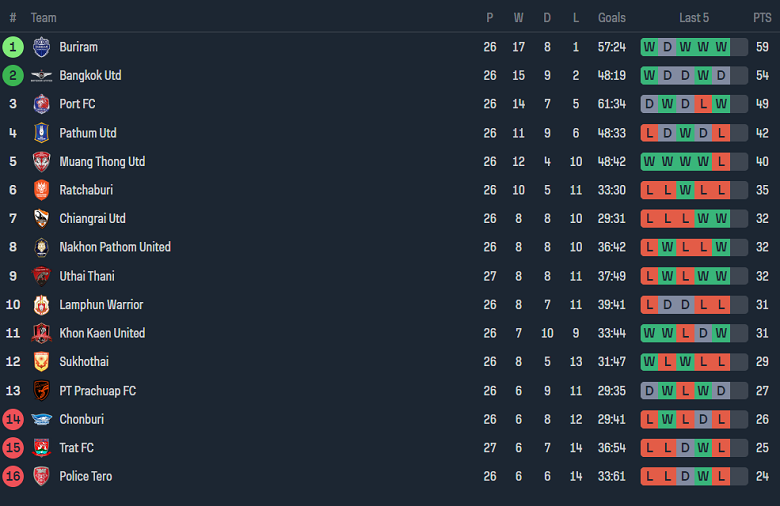Click the Buriram club crest icon
This screenshot has height=506, width=780.
[x=41, y=47]
